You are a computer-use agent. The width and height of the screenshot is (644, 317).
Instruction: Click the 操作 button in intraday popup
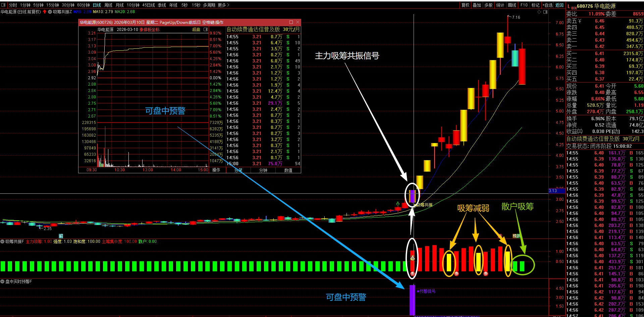216,170
